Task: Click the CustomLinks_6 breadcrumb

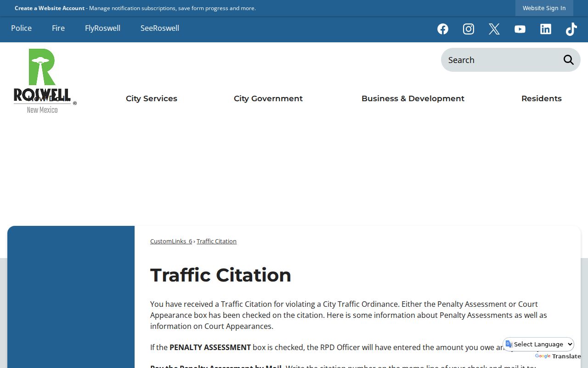Action: click(171, 241)
